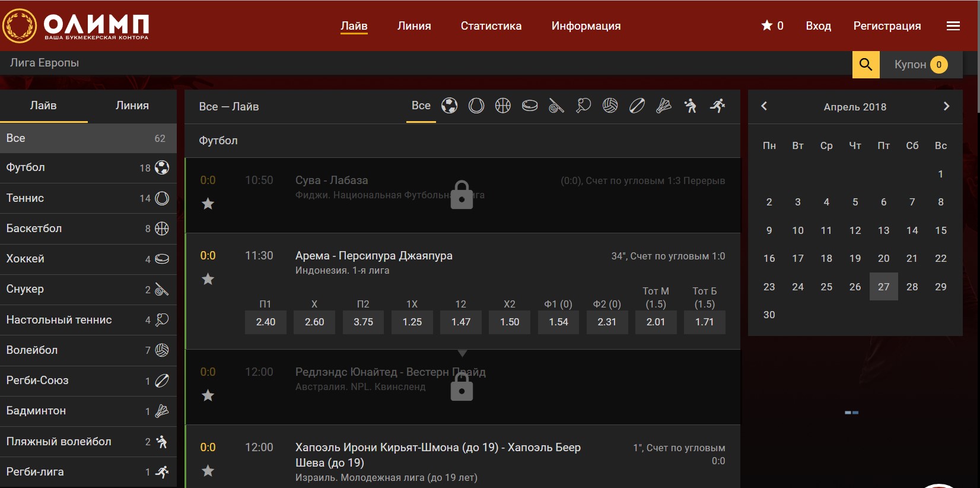
Task: Favorite the Арема - Персипура Джаяпура match star
Action: pos(208,279)
